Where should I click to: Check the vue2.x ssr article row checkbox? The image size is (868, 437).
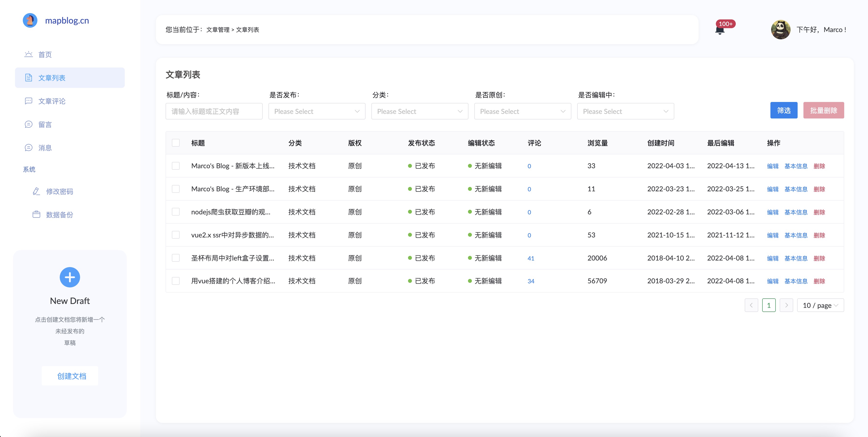175,235
